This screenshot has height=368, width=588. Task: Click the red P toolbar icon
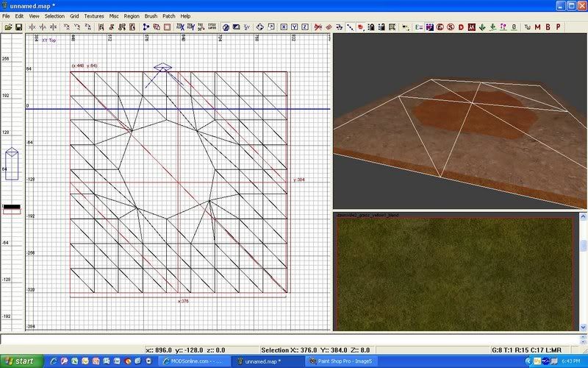pyautogui.click(x=559, y=27)
